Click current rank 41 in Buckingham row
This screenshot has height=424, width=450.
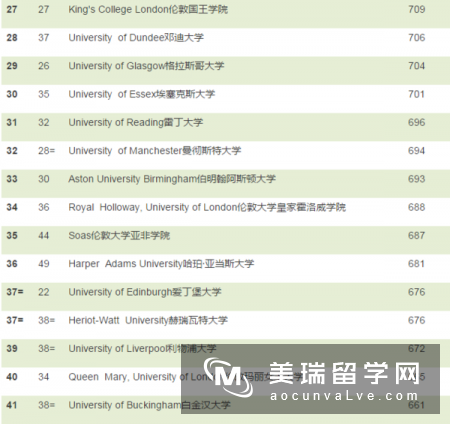click(x=12, y=405)
